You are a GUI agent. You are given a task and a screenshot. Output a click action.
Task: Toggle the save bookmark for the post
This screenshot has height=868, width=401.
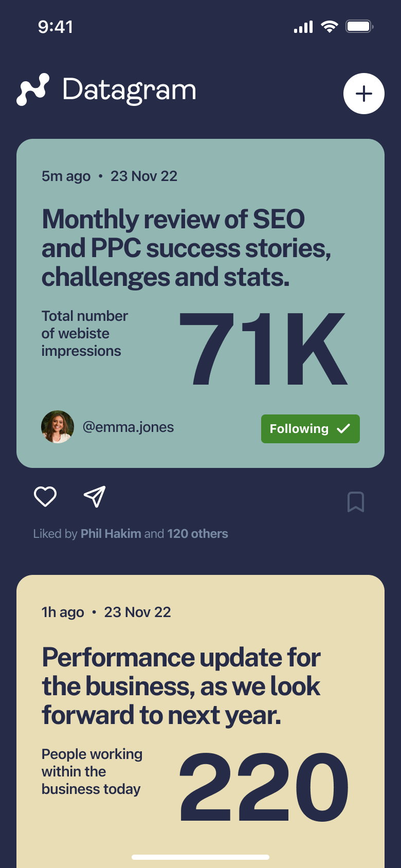[356, 502]
